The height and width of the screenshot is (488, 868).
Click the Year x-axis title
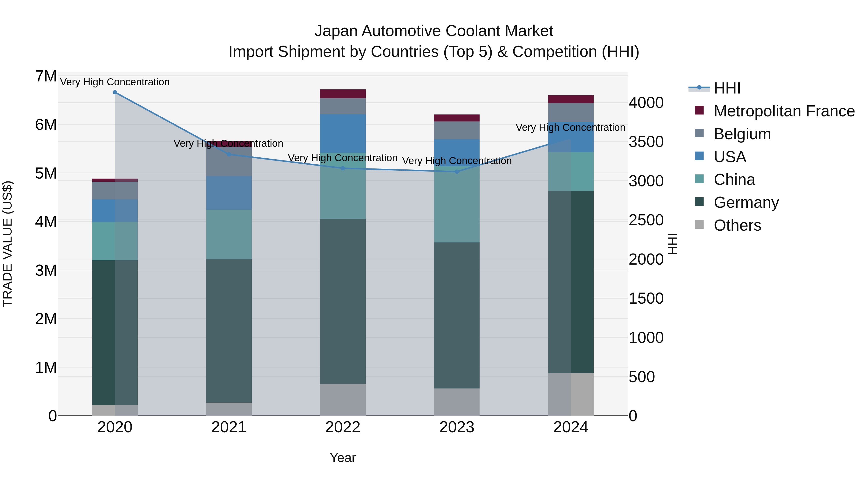tap(343, 458)
